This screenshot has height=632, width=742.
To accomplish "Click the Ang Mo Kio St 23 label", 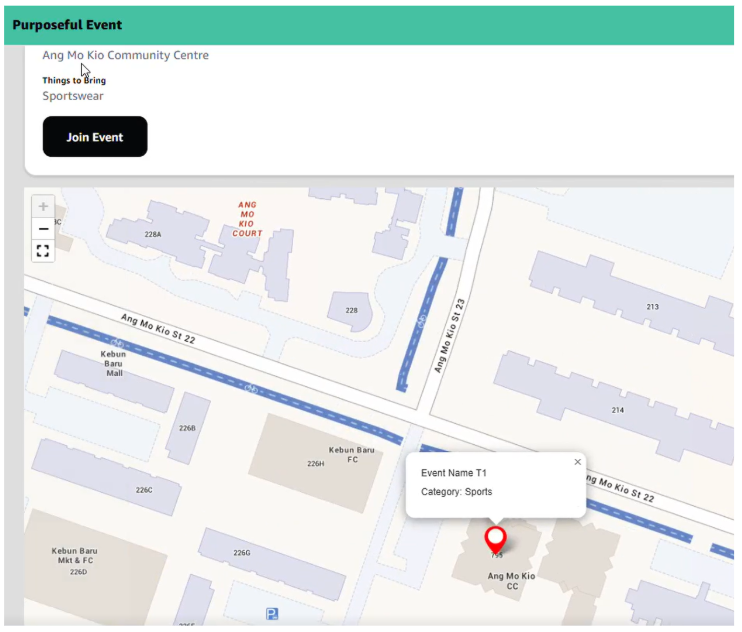I will (451, 335).
